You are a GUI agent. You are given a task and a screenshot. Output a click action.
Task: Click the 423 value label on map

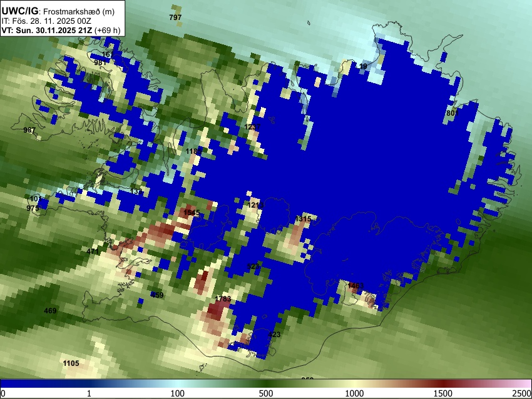(x=274, y=335)
